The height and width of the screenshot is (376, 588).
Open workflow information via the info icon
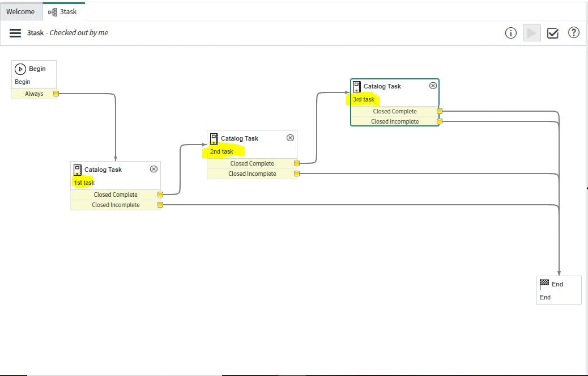(x=510, y=33)
